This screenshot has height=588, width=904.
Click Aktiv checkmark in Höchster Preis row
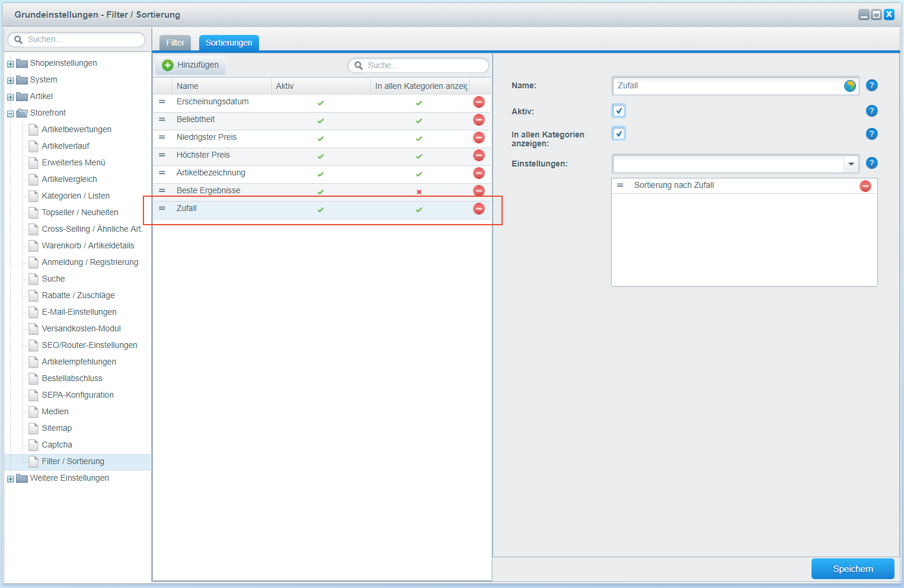tap(321, 156)
